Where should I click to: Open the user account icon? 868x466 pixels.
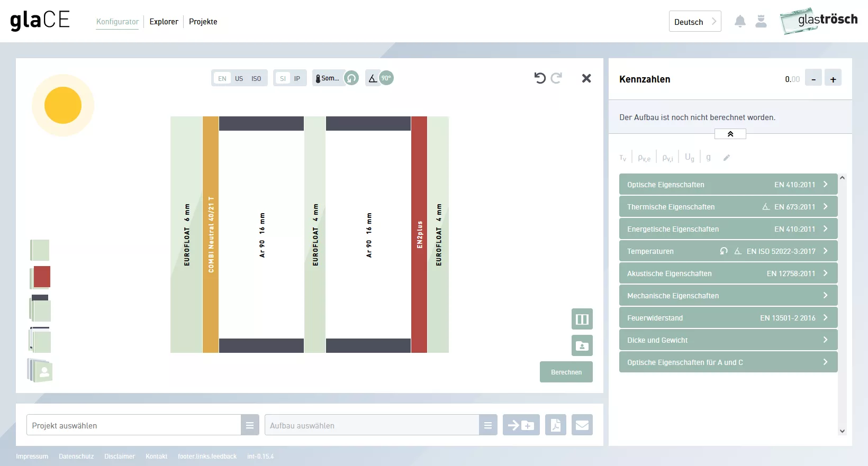pyautogui.click(x=761, y=21)
